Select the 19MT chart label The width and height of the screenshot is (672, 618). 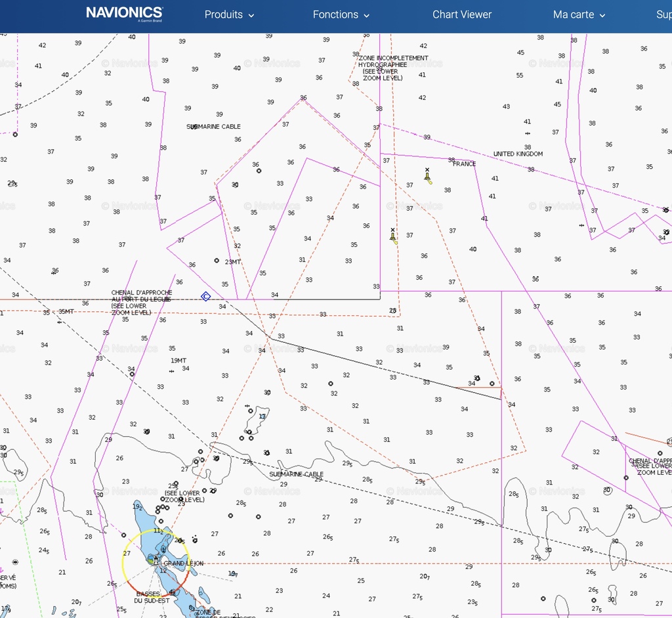coord(178,361)
